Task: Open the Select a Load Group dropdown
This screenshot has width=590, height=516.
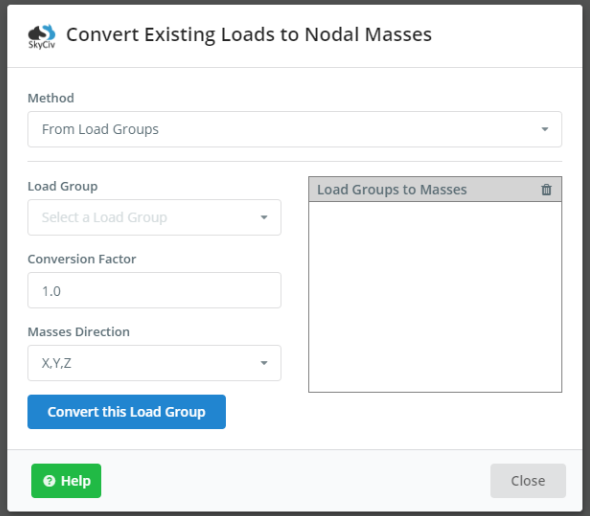Action: [x=154, y=218]
